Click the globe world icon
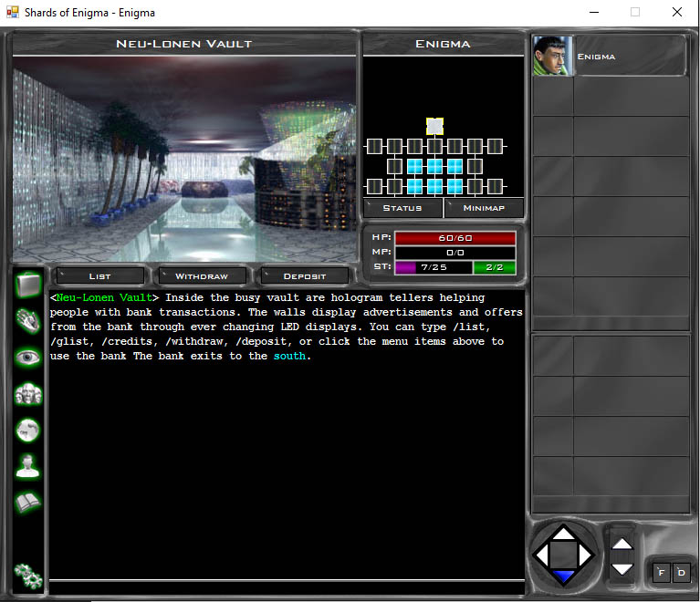Viewport: 700px width, 602px height. [28, 430]
